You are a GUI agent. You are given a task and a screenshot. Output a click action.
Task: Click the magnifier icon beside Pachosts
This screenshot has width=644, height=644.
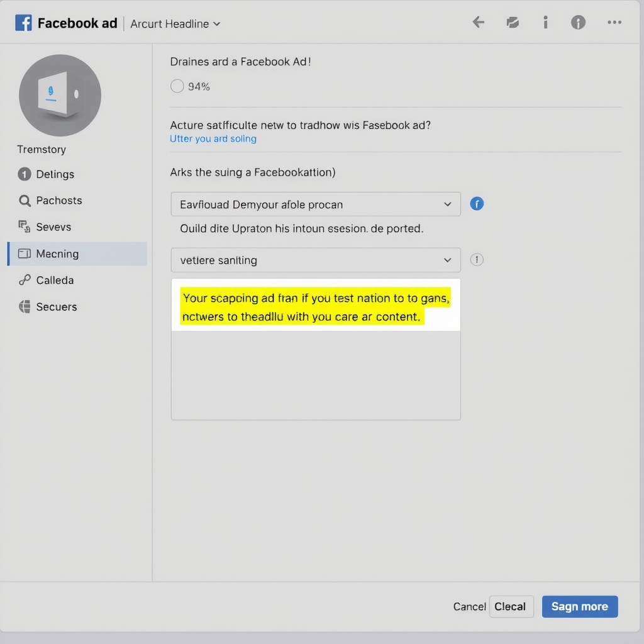tap(25, 201)
